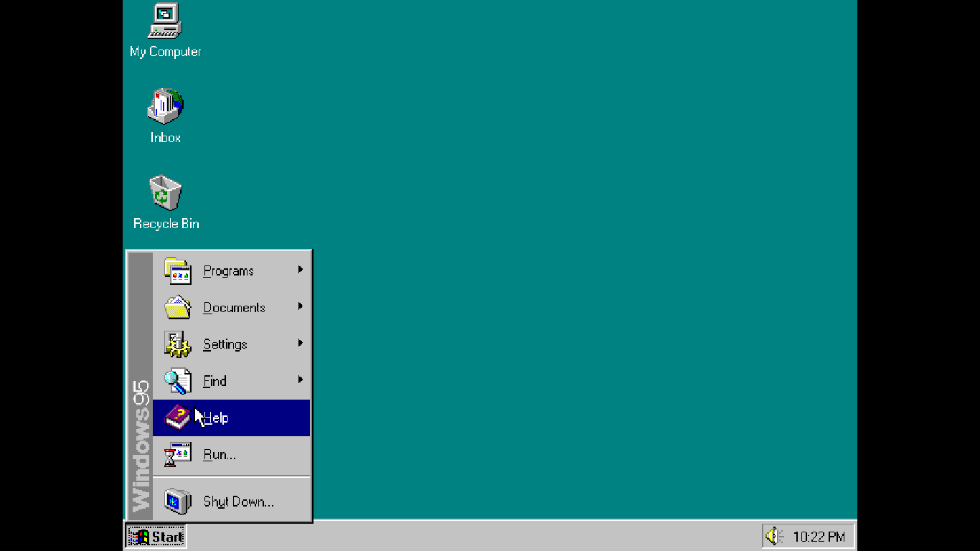Click the Run icon in Start menu

coord(177,454)
